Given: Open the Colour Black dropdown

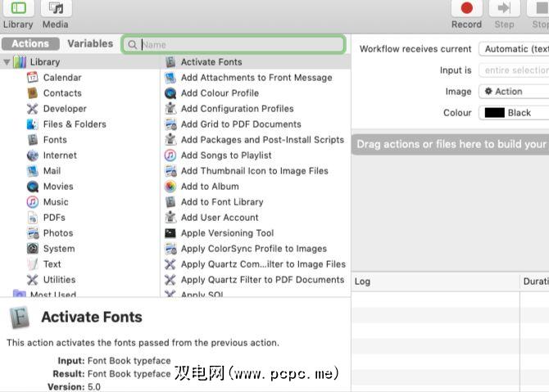Looking at the screenshot, I should [x=514, y=113].
